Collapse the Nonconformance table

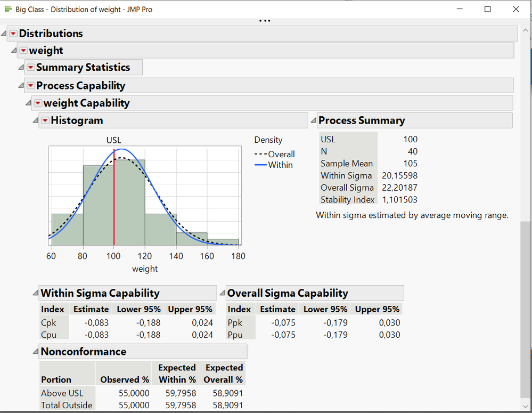pyautogui.click(x=35, y=352)
